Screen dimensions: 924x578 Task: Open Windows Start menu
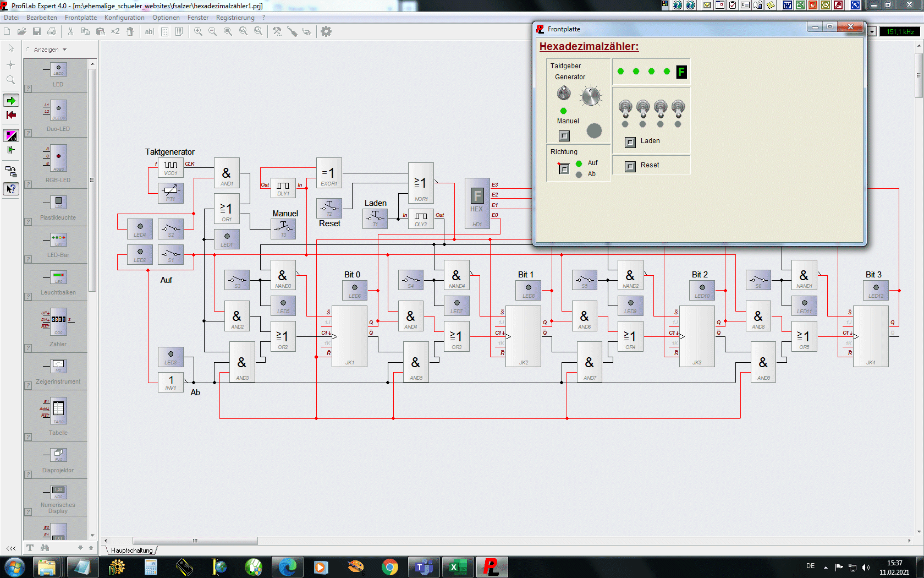click(x=15, y=567)
